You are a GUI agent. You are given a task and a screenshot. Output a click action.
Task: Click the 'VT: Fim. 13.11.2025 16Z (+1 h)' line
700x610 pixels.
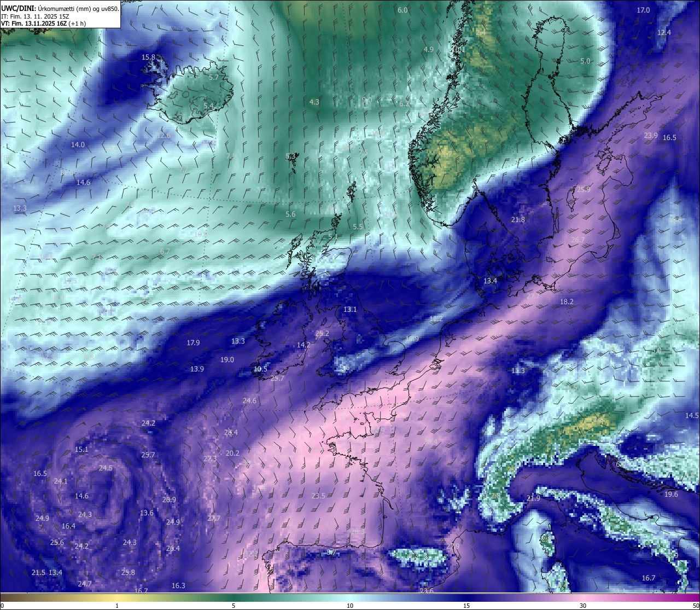43,24
